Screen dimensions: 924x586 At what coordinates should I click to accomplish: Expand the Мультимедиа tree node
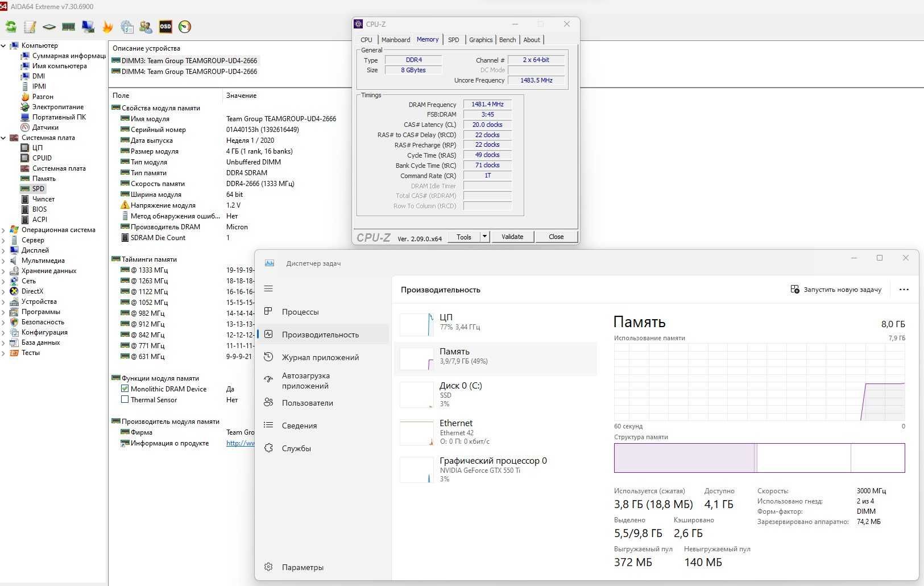coord(4,261)
